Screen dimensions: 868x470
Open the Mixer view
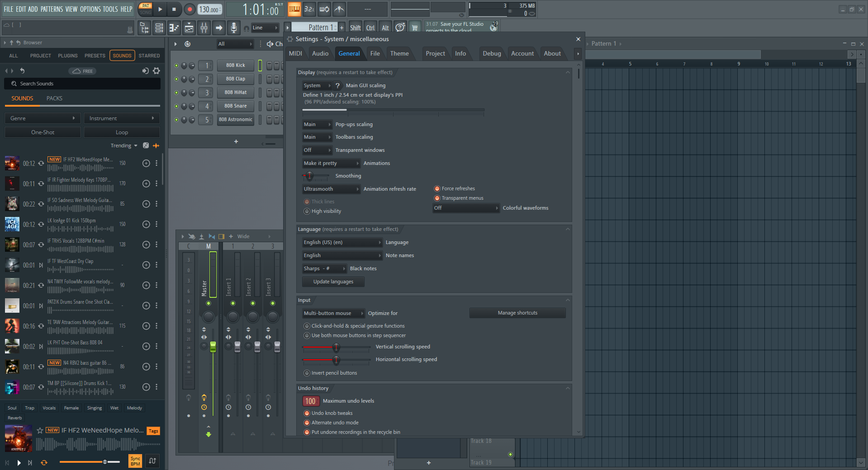[204, 28]
